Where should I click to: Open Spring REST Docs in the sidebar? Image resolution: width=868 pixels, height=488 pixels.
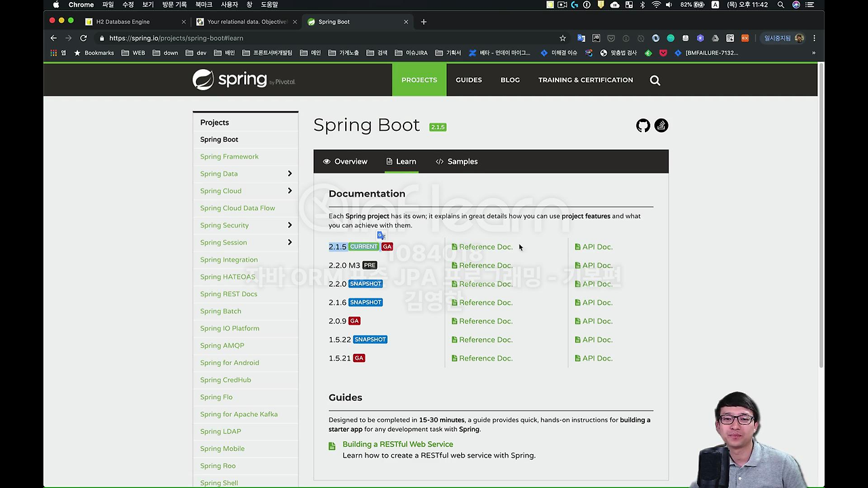click(229, 294)
